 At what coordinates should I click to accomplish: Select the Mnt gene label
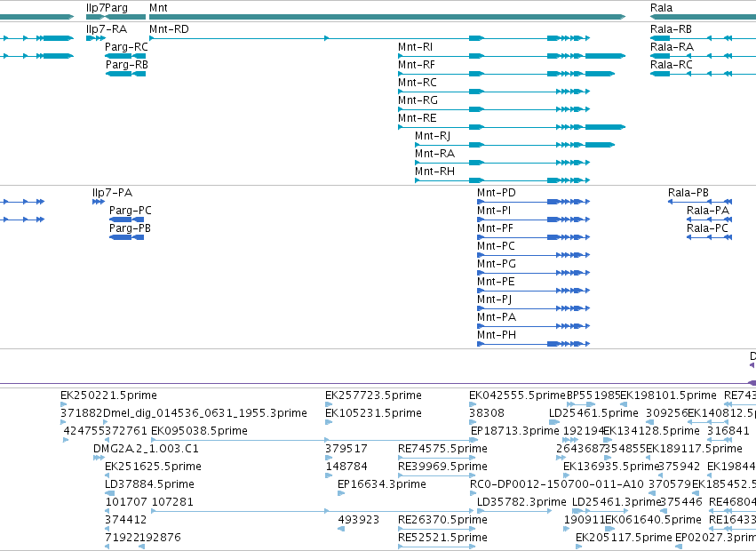(x=158, y=8)
